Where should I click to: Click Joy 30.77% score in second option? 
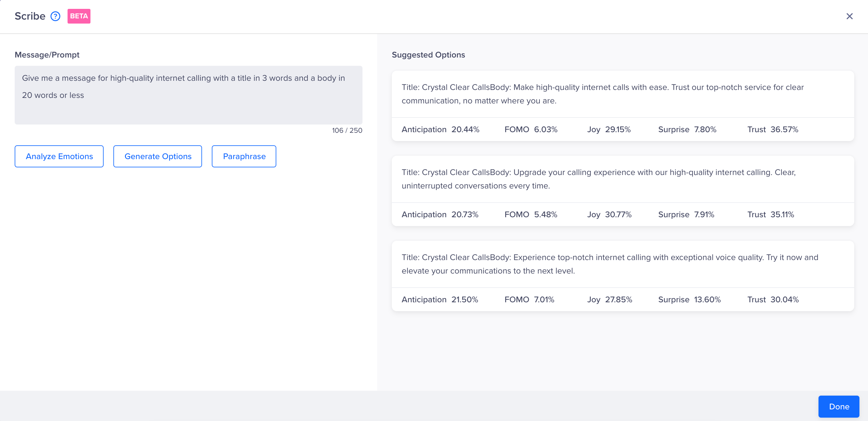point(609,214)
